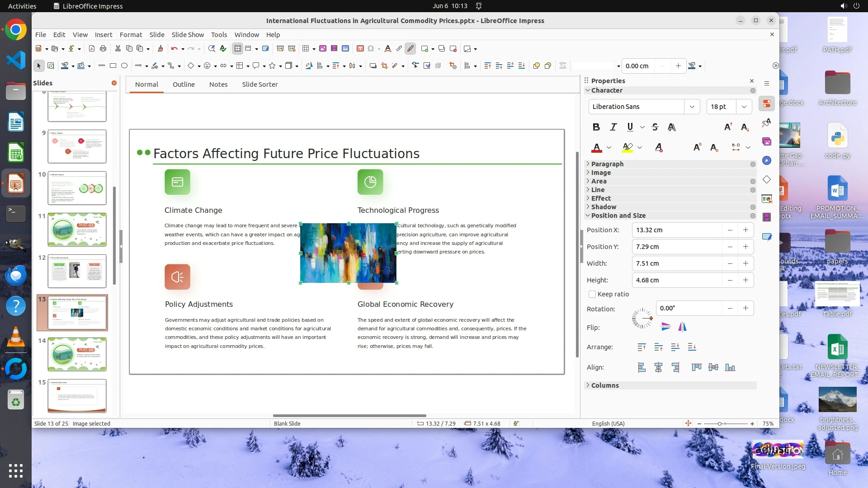The image size is (868, 488).
Task: Select the rectangle drawing tool
Action: click(113, 66)
